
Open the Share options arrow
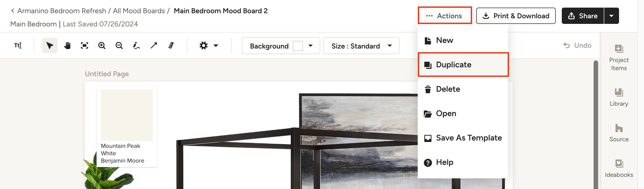pos(611,16)
